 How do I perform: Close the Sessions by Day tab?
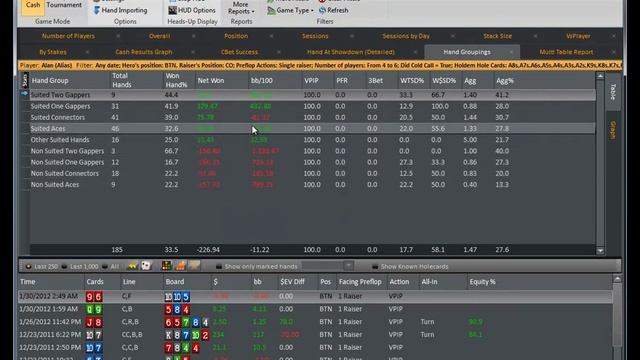453,36
